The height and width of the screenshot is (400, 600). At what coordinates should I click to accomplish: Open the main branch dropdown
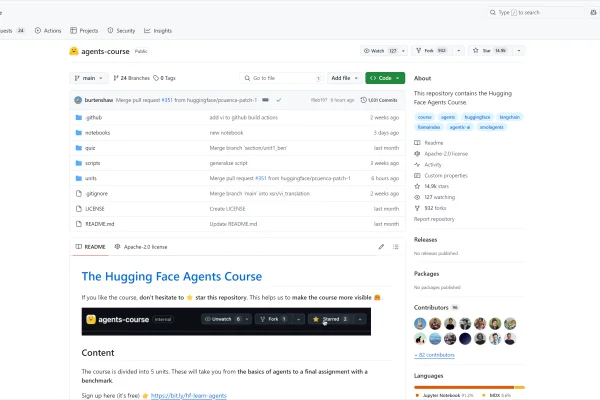(89, 78)
